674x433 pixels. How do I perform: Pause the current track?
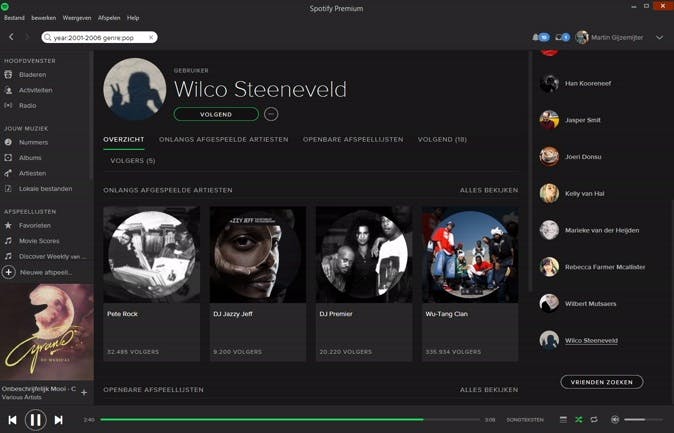point(36,420)
